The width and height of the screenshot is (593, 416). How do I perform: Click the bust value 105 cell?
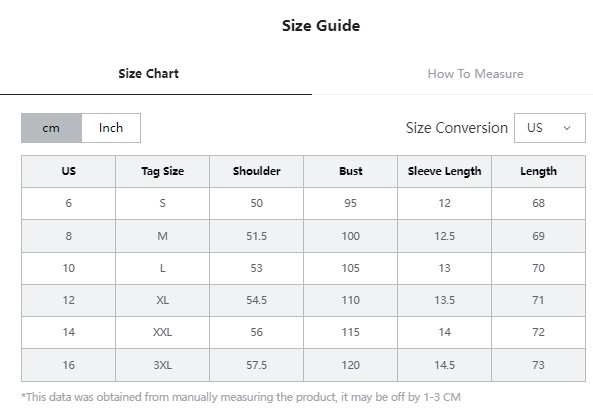tap(351, 268)
